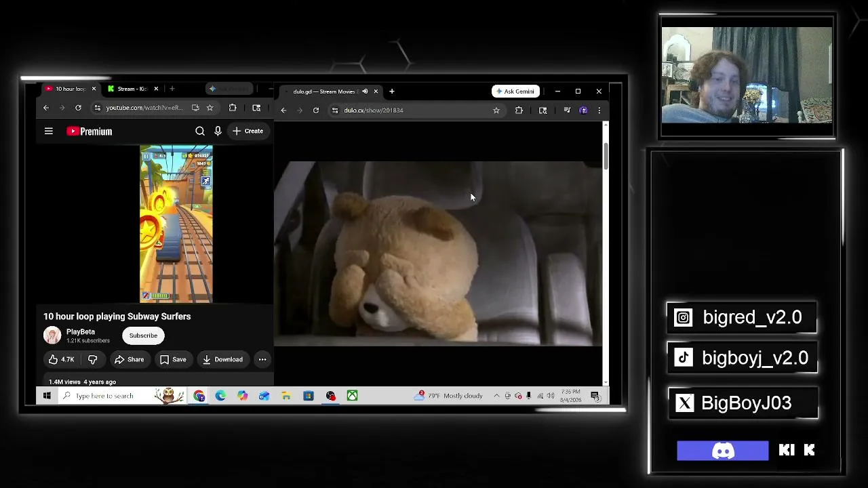Open the taskbar network settings icon
The image size is (868, 488).
click(540, 396)
